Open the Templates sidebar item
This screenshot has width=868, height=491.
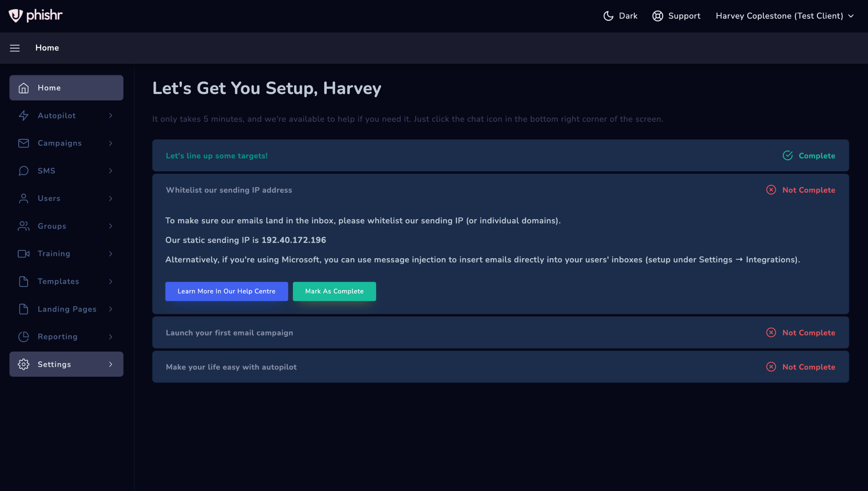coord(58,281)
